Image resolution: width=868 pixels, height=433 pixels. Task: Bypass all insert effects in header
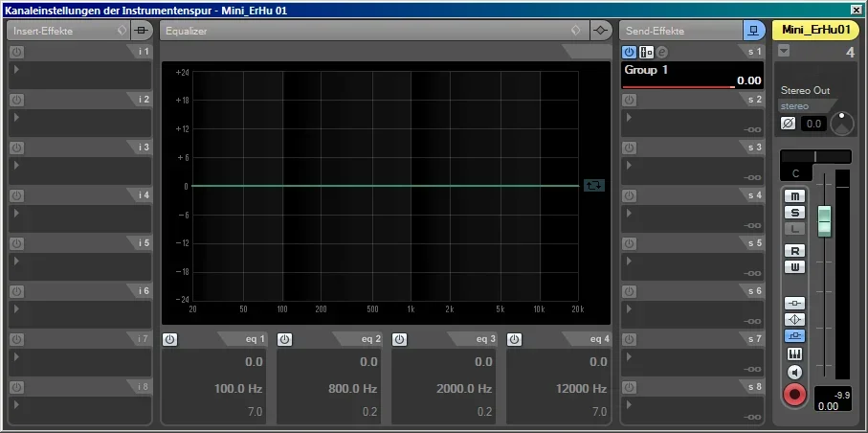pos(142,31)
